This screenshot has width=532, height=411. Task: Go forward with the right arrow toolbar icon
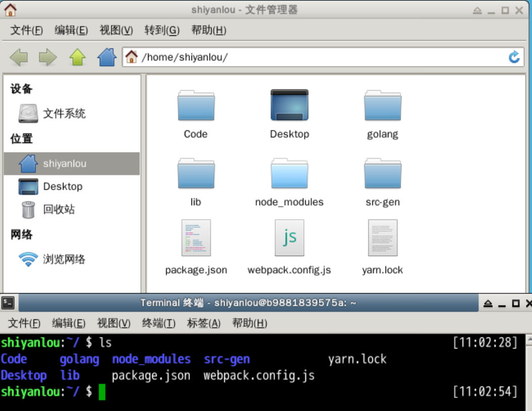pos(47,57)
